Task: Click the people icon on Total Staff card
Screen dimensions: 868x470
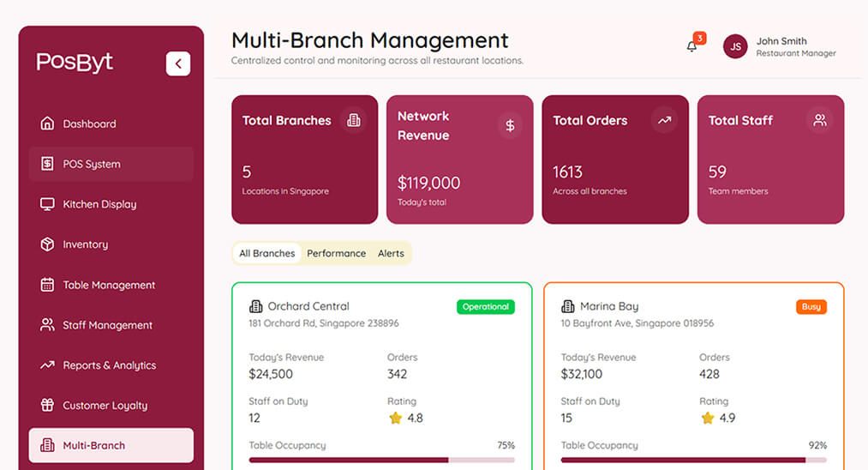Action: click(x=820, y=121)
